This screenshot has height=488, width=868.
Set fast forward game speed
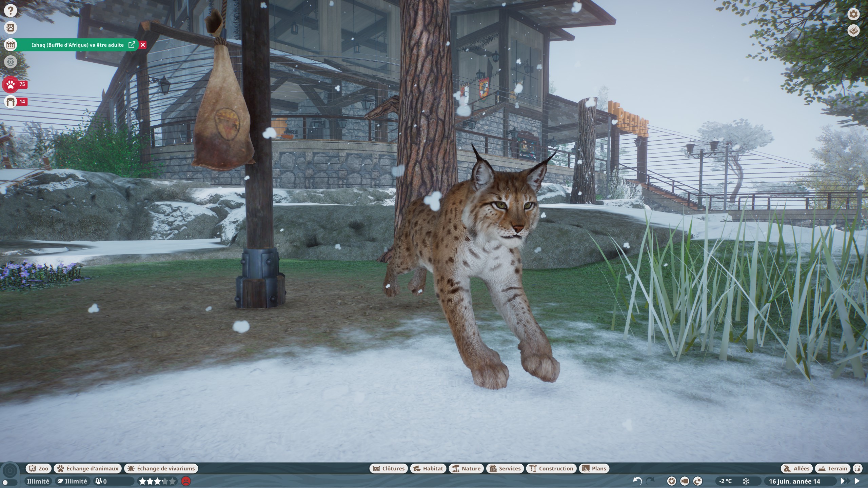845,481
